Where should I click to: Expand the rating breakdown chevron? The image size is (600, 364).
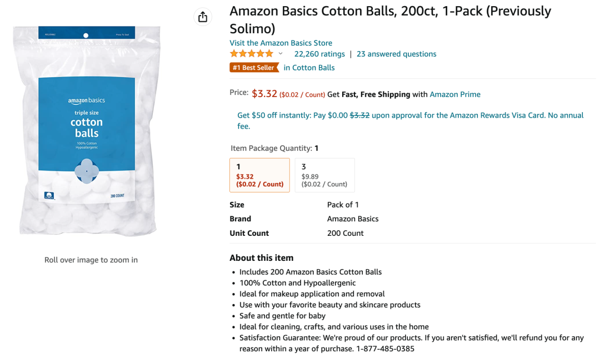pyautogui.click(x=281, y=54)
